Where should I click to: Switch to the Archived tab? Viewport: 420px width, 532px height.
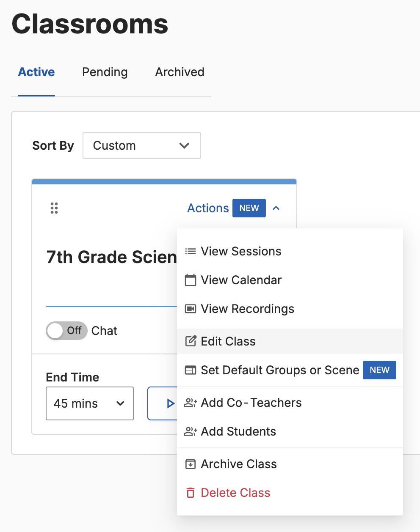point(180,72)
